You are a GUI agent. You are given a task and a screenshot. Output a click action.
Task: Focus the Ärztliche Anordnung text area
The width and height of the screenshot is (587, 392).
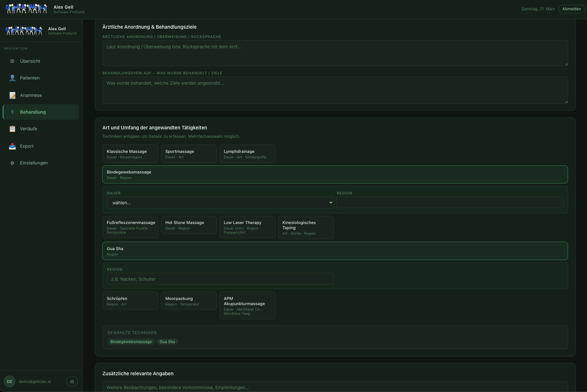pyautogui.click(x=335, y=53)
